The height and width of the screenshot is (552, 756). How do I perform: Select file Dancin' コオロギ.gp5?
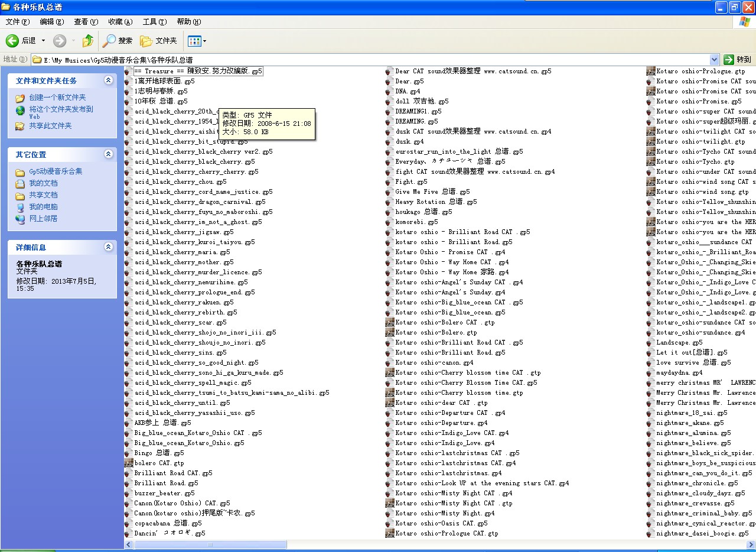pos(170,533)
